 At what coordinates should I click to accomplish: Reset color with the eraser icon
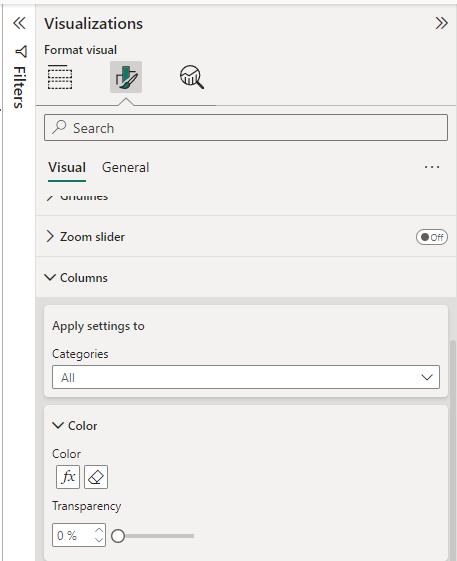point(96,477)
